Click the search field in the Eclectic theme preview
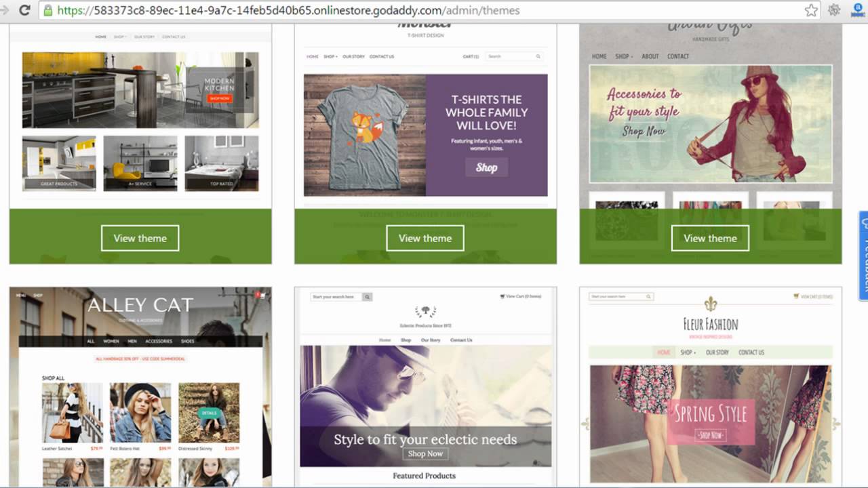868x488 pixels. (x=337, y=297)
